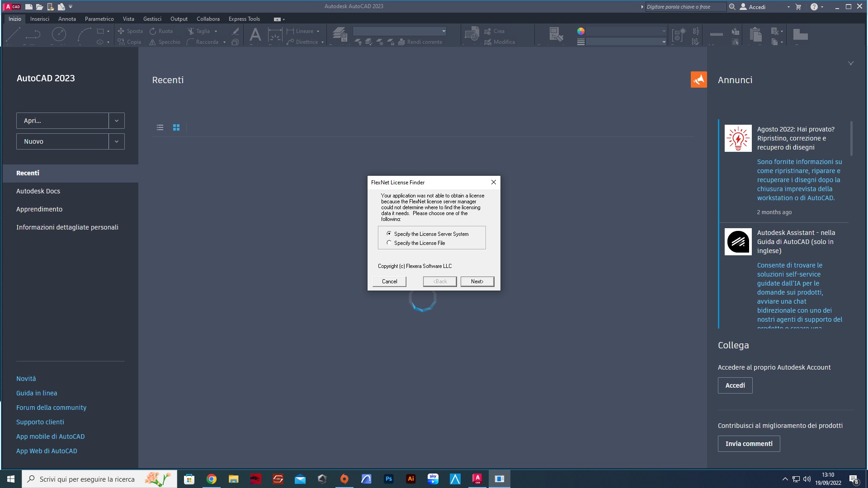Click Cancel in FlexNet License Finder
The height and width of the screenshot is (488, 868).
click(389, 282)
